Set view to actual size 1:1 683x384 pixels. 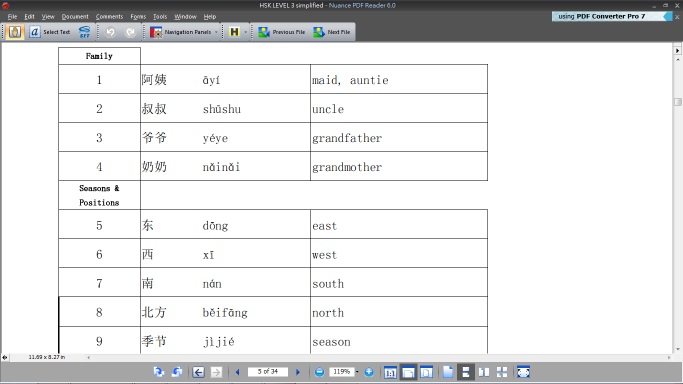pyautogui.click(x=390, y=372)
